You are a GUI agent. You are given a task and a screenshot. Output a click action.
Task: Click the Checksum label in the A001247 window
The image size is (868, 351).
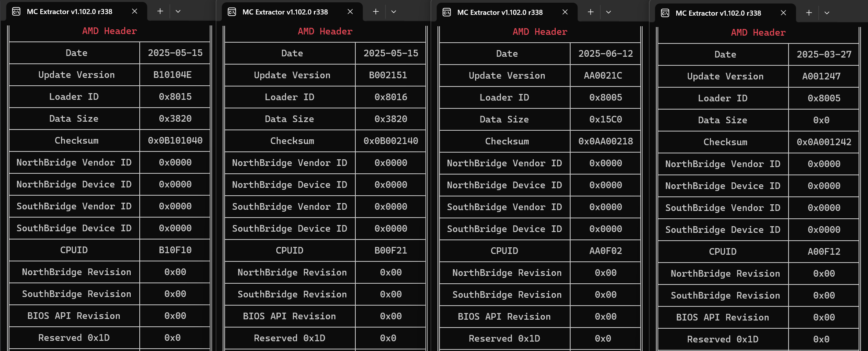pos(726,142)
